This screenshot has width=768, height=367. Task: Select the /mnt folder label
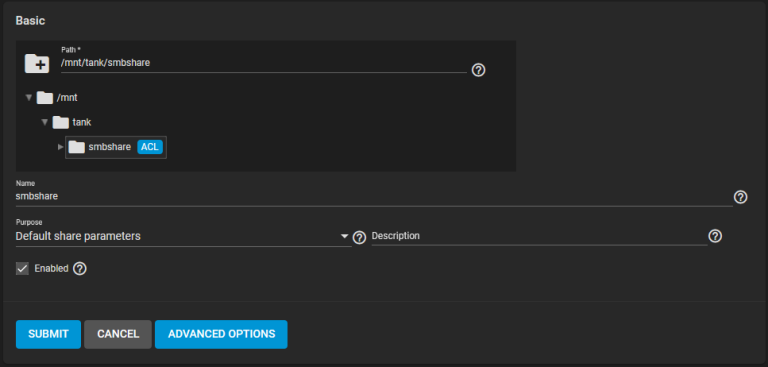pyautogui.click(x=67, y=98)
